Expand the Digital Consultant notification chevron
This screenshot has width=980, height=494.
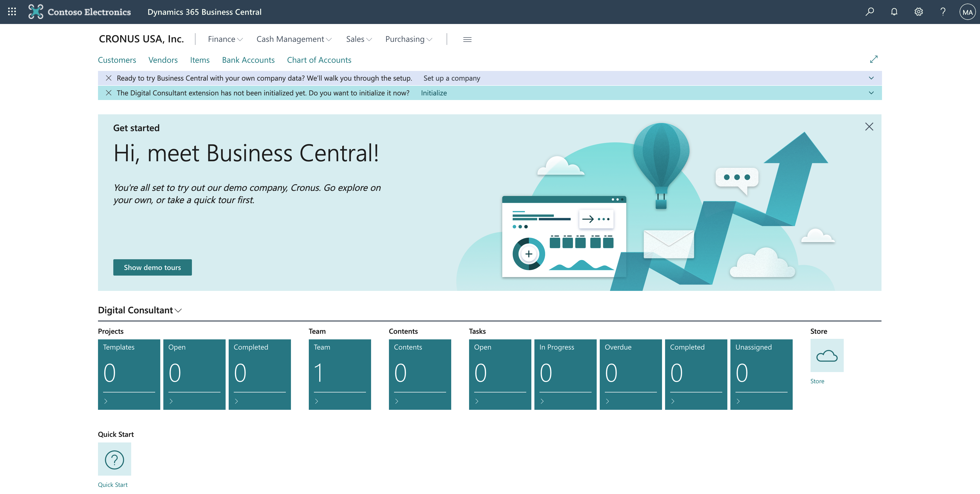[x=871, y=93]
